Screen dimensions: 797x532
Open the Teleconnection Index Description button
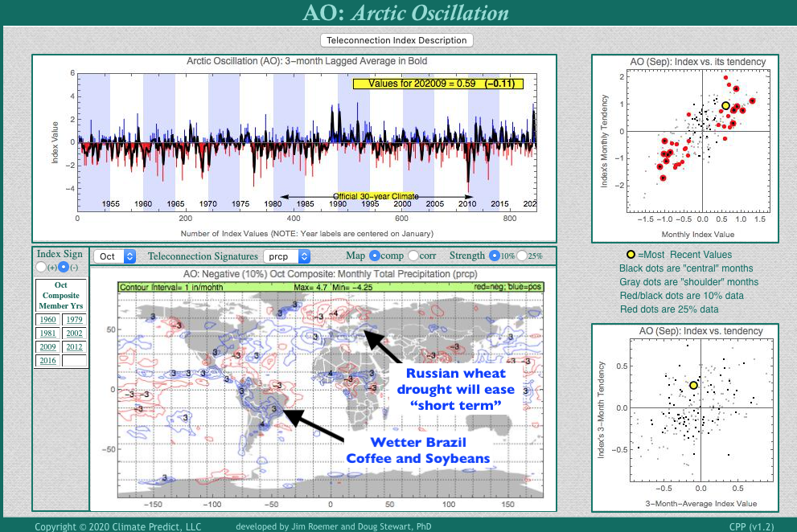pos(396,40)
